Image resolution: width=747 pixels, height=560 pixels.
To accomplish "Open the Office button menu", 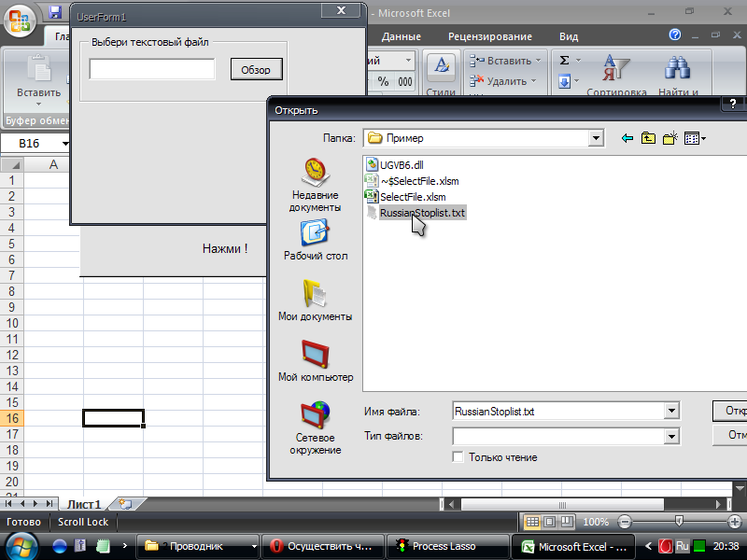I will (20, 21).
